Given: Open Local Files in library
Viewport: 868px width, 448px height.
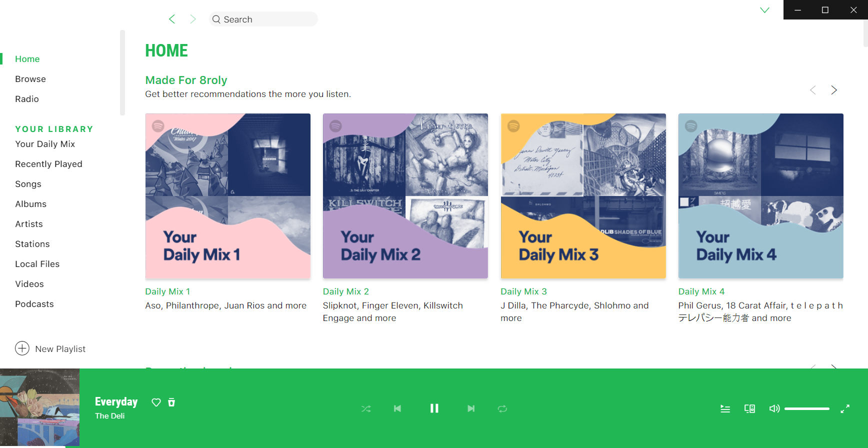Looking at the screenshot, I should point(37,264).
